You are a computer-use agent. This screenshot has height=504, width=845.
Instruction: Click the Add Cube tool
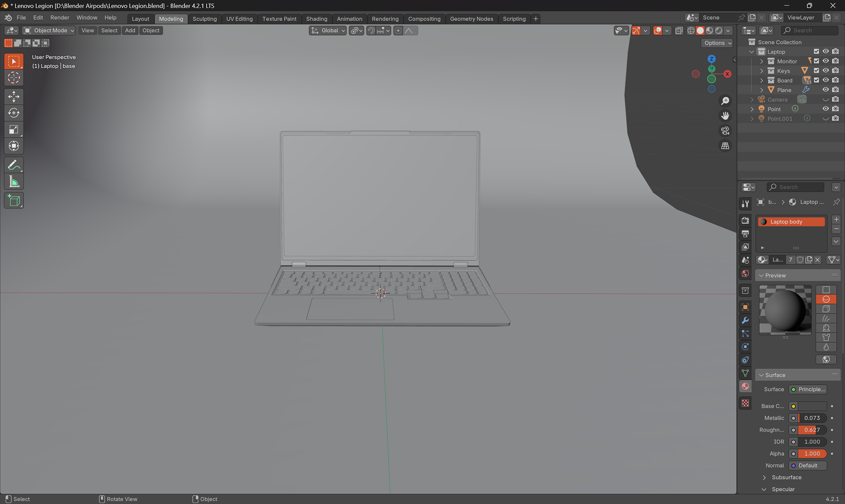[14, 201]
